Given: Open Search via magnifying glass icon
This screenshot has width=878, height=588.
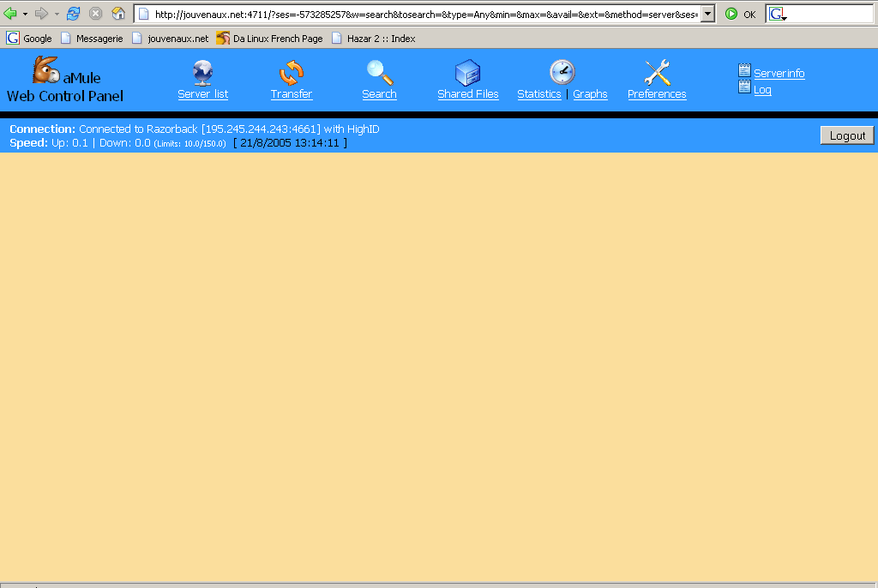Looking at the screenshot, I should point(379,73).
